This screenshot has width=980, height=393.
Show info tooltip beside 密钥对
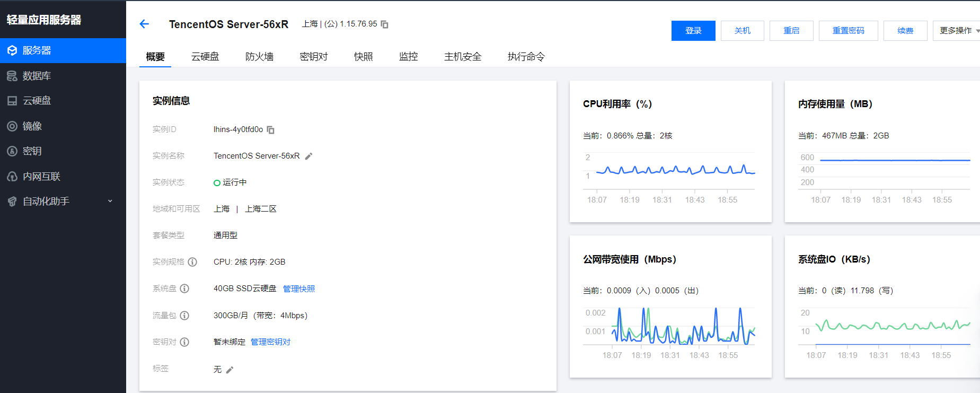[184, 342]
